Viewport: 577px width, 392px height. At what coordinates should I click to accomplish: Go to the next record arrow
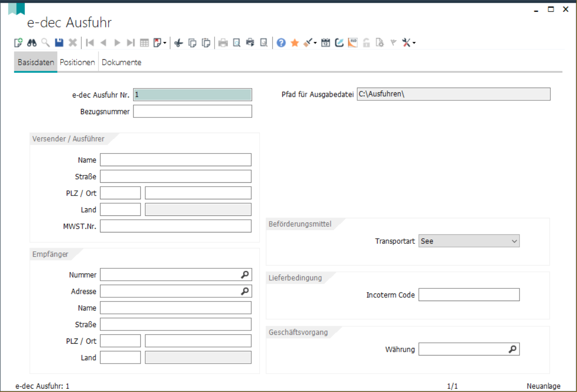(x=117, y=43)
